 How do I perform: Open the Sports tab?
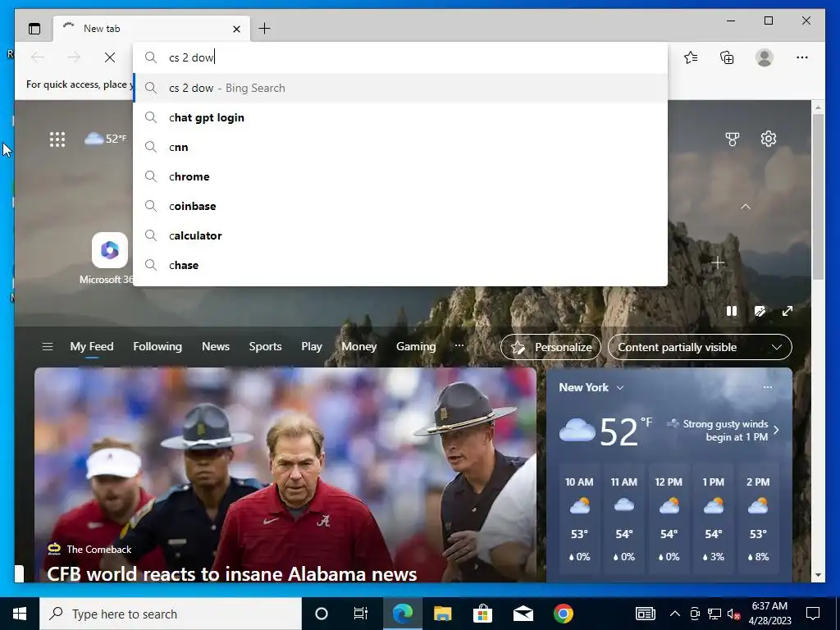[x=265, y=347]
